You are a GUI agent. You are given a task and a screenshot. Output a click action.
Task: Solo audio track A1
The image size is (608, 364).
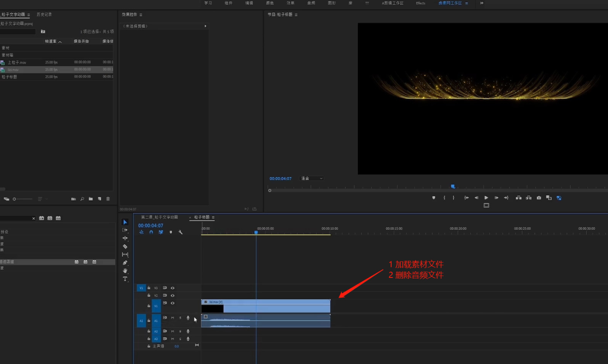(180, 318)
